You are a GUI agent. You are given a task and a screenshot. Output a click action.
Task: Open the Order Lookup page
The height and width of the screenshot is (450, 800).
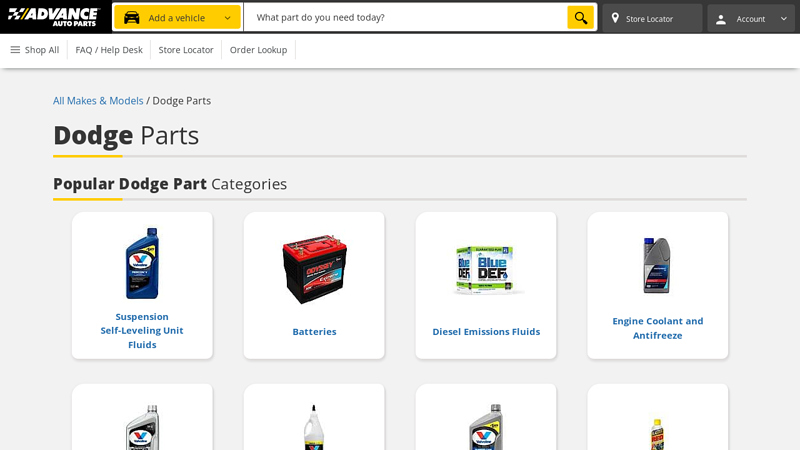click(x=258, y=50)
